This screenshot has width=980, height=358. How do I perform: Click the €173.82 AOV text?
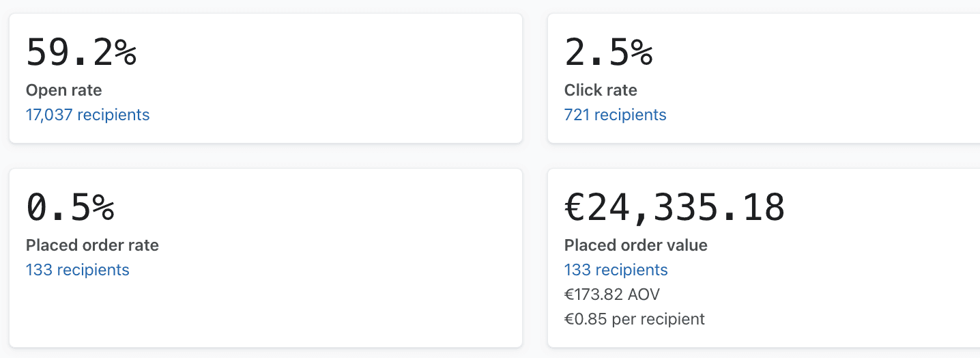(x=611, y=294)
